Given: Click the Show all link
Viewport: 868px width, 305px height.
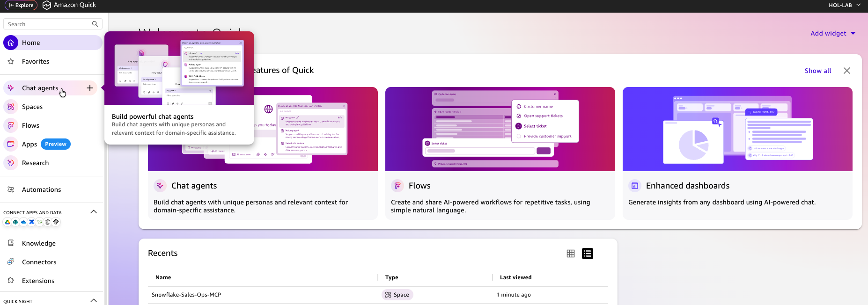Looking at the screenshot, I should [x=818, y=71].
